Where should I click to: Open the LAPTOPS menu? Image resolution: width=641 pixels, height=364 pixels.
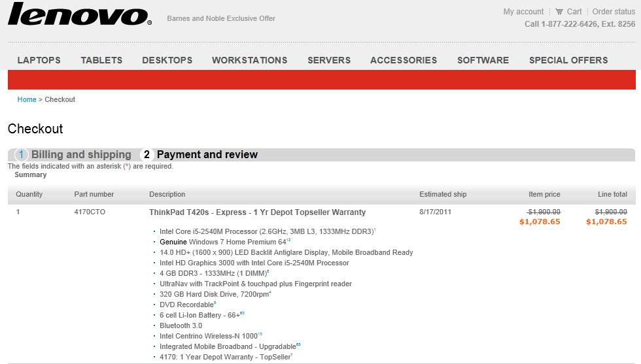tap(39, 60)
